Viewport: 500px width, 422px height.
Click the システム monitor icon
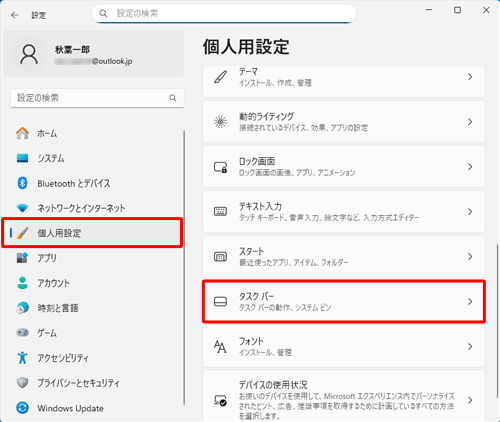22,158
